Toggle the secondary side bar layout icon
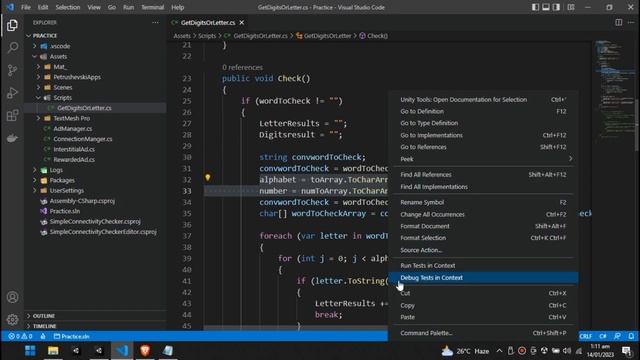Screen dimensions: 640x360 tap(556, 7)
